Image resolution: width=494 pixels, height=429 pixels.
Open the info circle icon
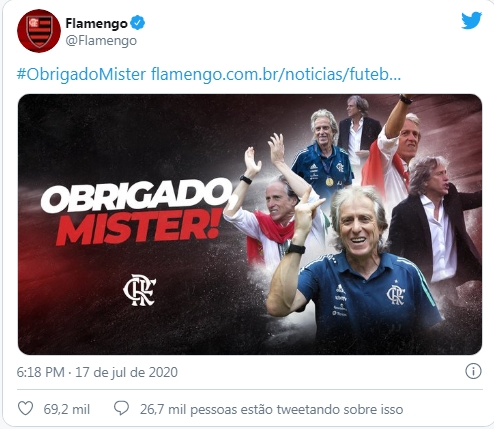coord(473,371)
